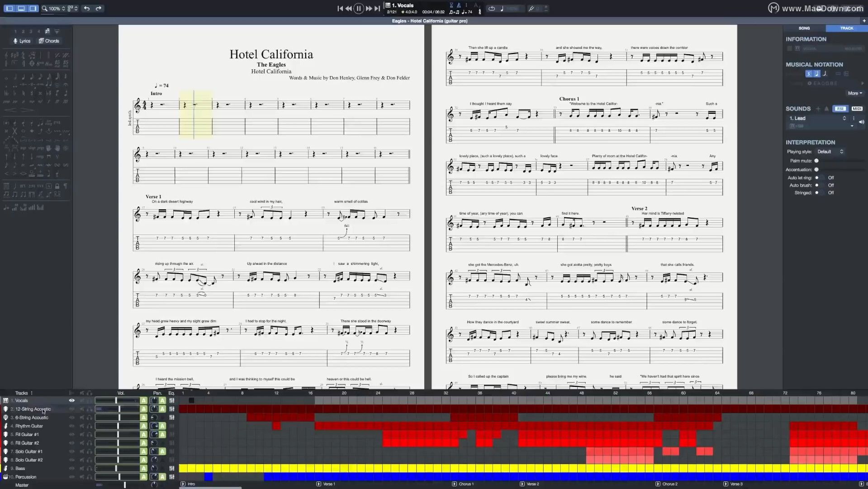Click the Vocals track microphone icon
The height and width of the screenshot is (489, 868).
click(5, 401)
